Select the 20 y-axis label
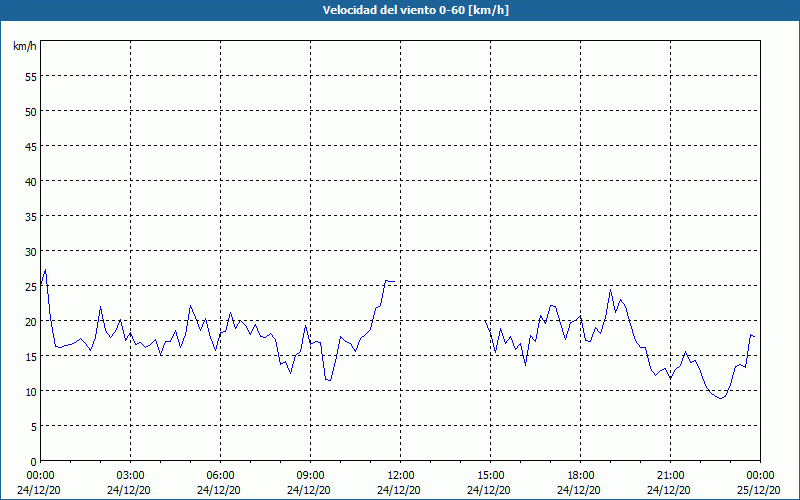 [31, 324]
